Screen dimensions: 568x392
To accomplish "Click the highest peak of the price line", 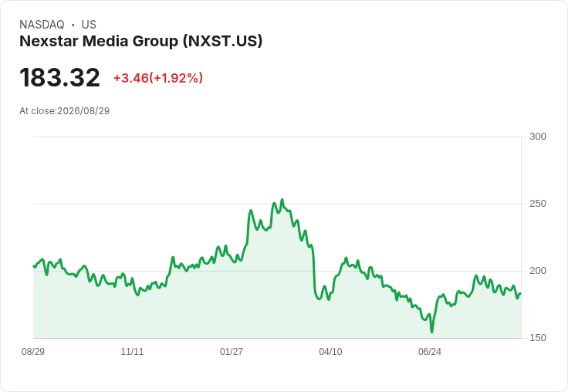I will (282, 200).
